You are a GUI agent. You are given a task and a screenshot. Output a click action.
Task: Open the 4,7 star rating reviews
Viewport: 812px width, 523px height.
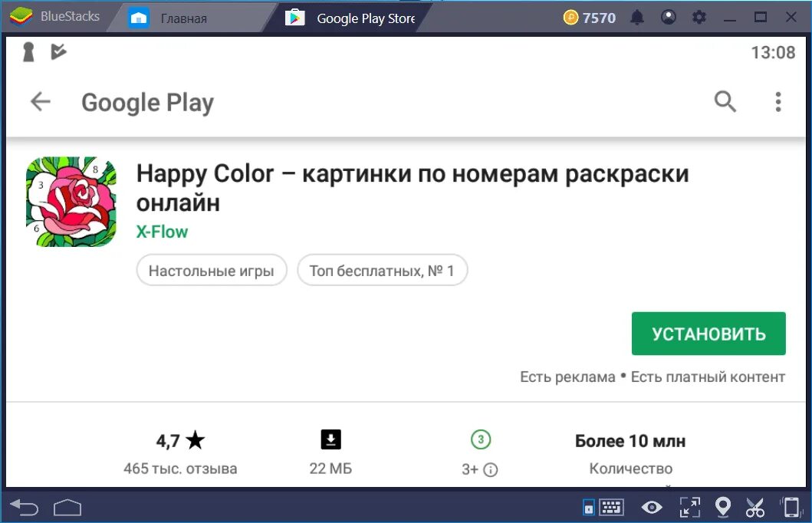click(180, 441)
